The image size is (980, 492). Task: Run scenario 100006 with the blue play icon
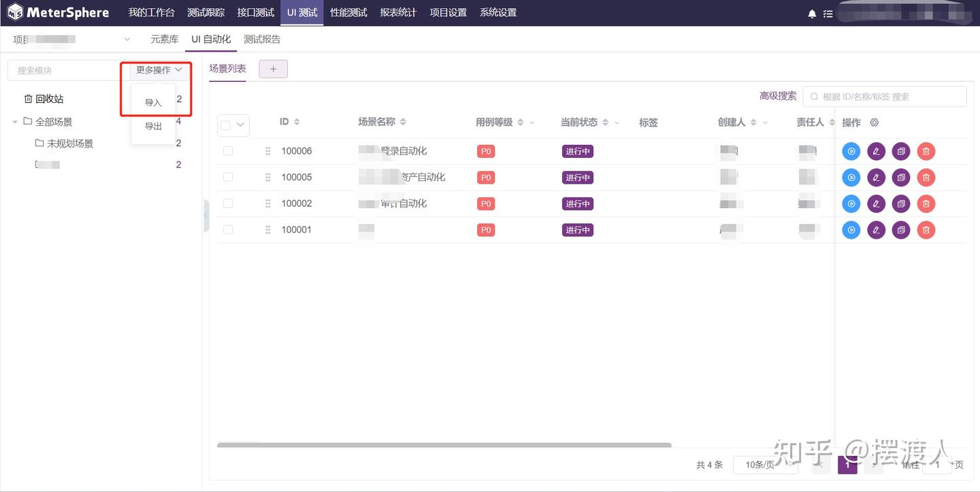[851, 151]
